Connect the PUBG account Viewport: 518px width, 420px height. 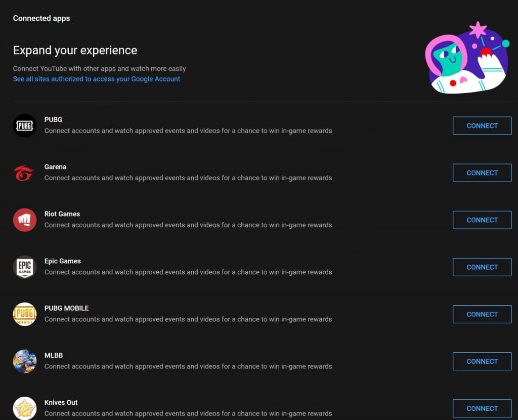point(482,125)
